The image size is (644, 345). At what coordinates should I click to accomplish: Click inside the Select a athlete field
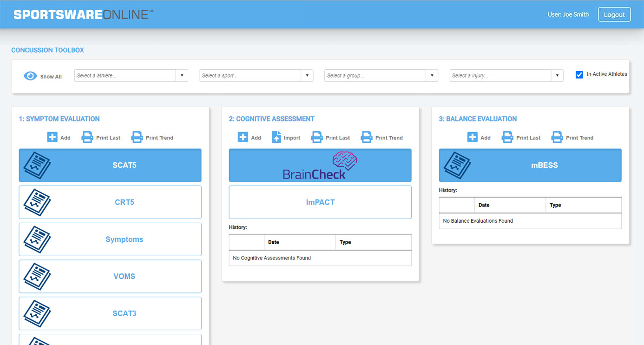[125, 76]
